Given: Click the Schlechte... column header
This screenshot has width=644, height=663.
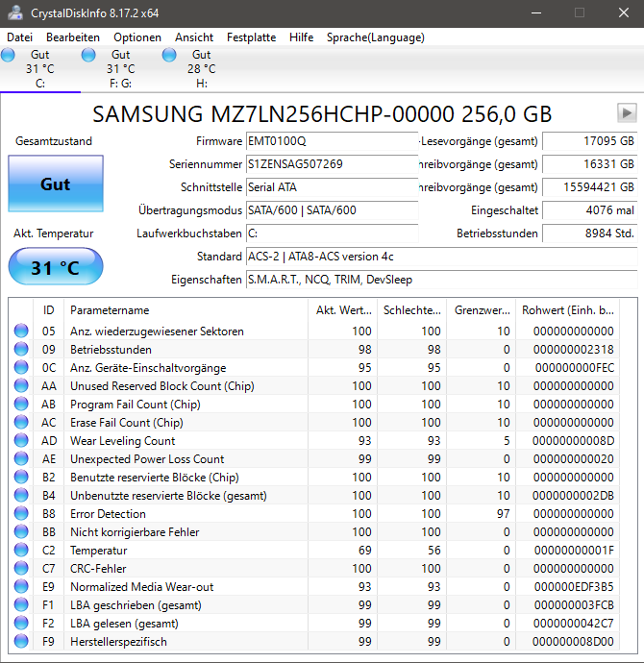Looking at the screenshot, I should (412, 310).
